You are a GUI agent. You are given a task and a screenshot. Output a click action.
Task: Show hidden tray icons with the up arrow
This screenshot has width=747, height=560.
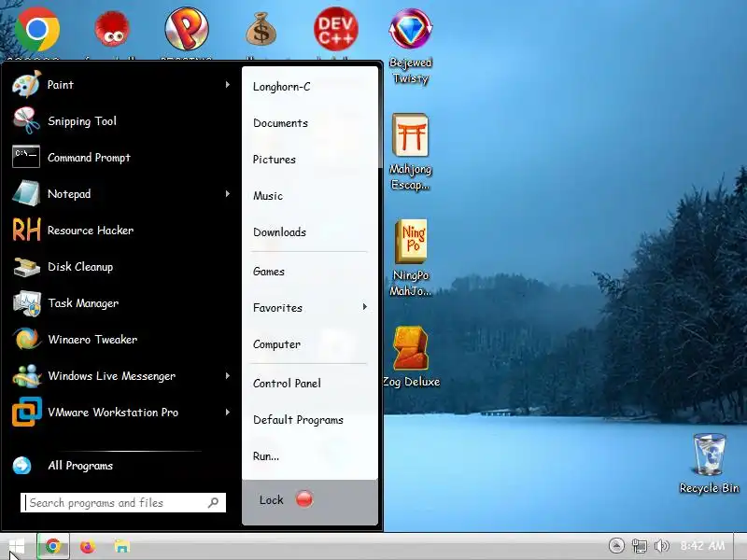(616, 546)
